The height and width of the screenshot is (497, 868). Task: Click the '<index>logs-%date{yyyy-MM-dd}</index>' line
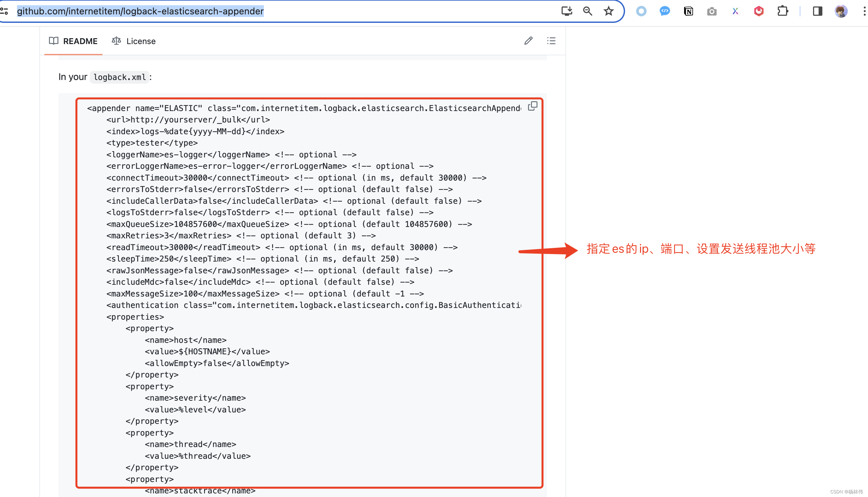click(195, 131)
